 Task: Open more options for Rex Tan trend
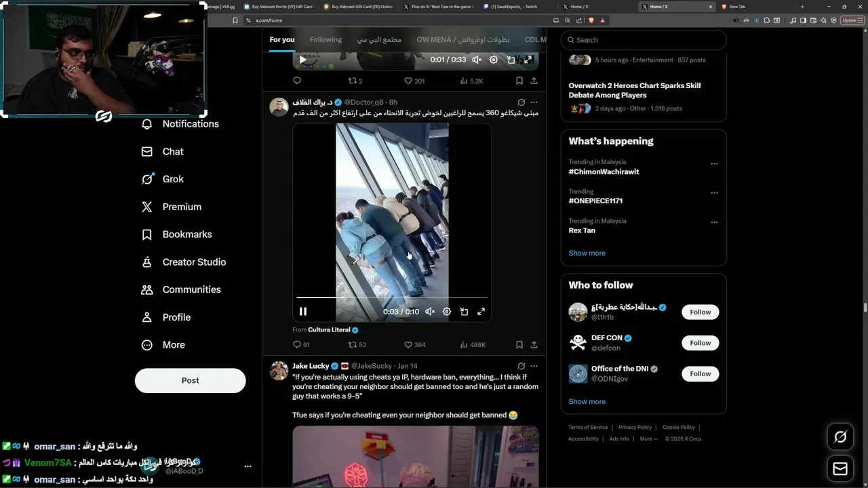[714, 222]
